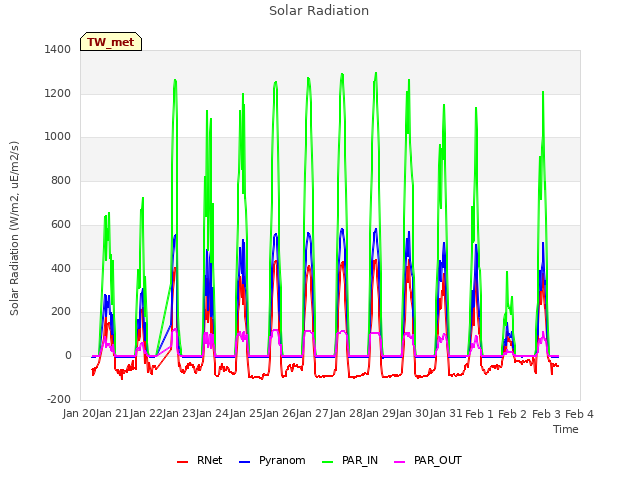The width and height of the screenshot is (640, 480).
Task: Toggle Pyranom series in legend
Action: (272, 460)
